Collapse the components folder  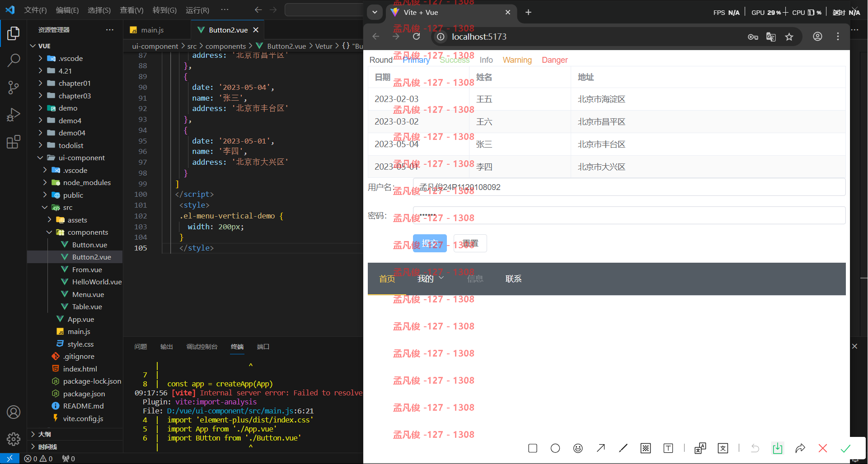click(88, 232)
